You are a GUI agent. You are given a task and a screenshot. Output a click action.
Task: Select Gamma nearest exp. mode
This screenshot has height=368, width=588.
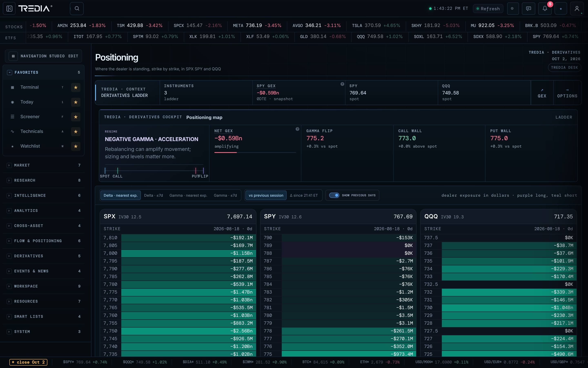click(x=188, y=195)
